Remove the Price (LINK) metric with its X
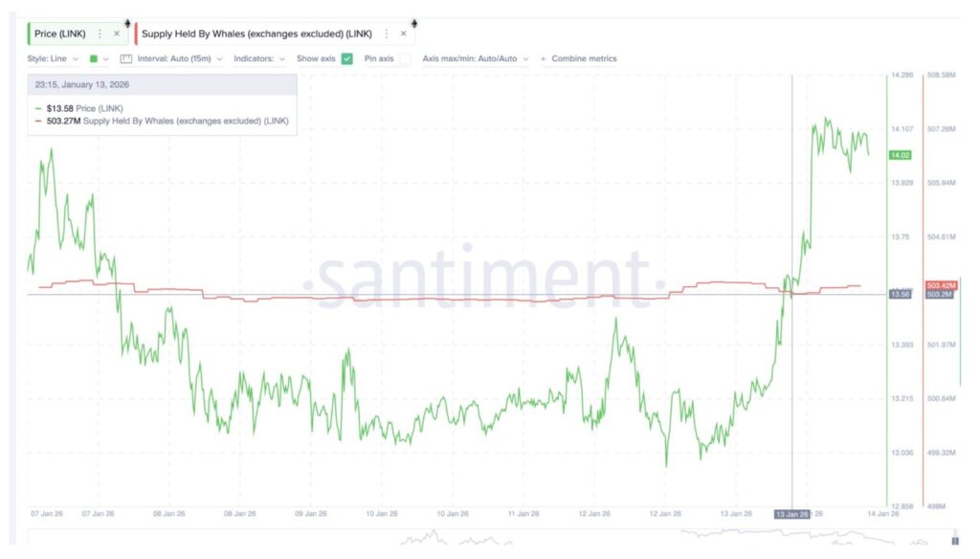This screenshot has width=980, height=559. coord(117,34)
